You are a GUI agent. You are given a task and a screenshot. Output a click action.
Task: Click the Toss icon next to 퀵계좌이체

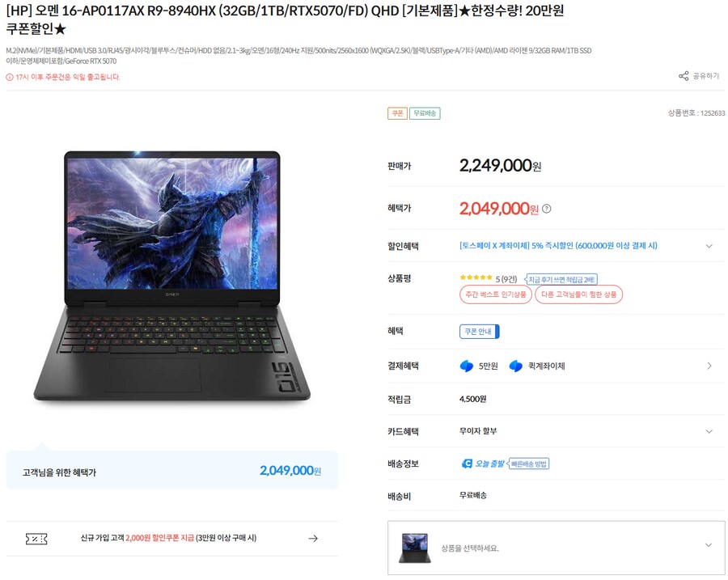[516, 366]
